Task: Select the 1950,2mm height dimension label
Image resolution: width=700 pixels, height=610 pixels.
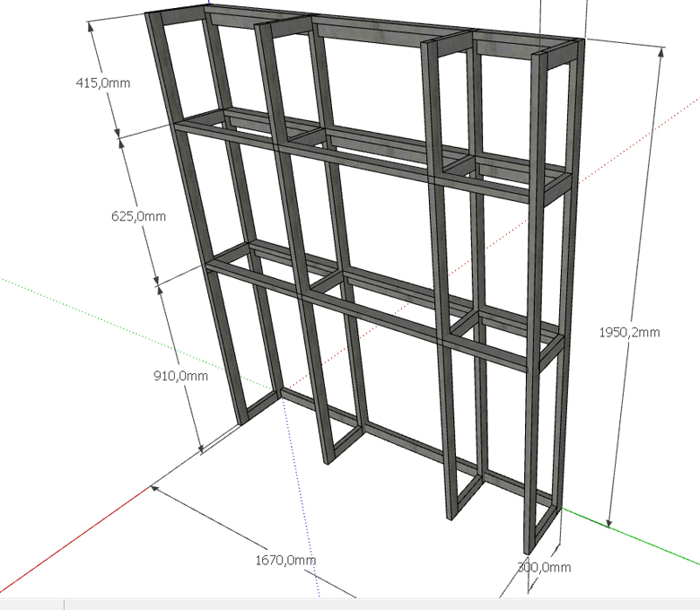Action: pyautogui.click(x=629, y=333)
